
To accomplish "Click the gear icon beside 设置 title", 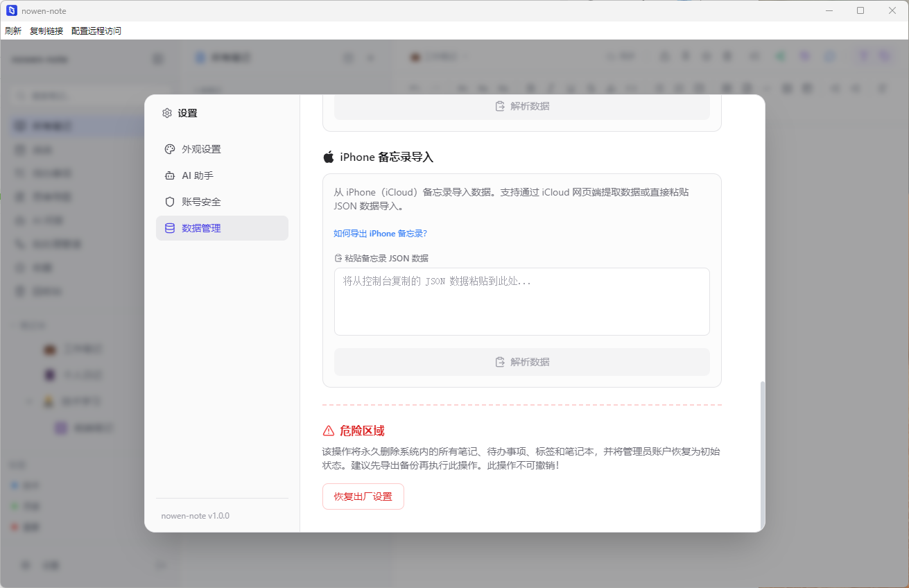I will [167, 113].
